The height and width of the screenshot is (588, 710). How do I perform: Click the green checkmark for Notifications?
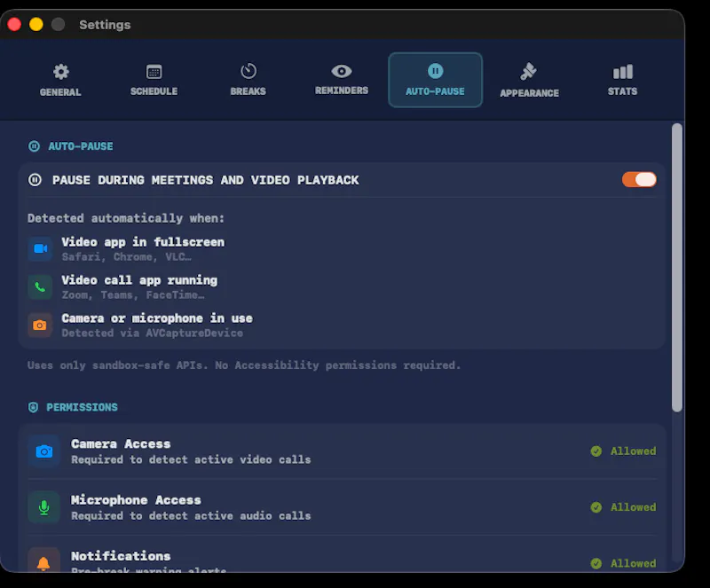click(x=596, y=563)
